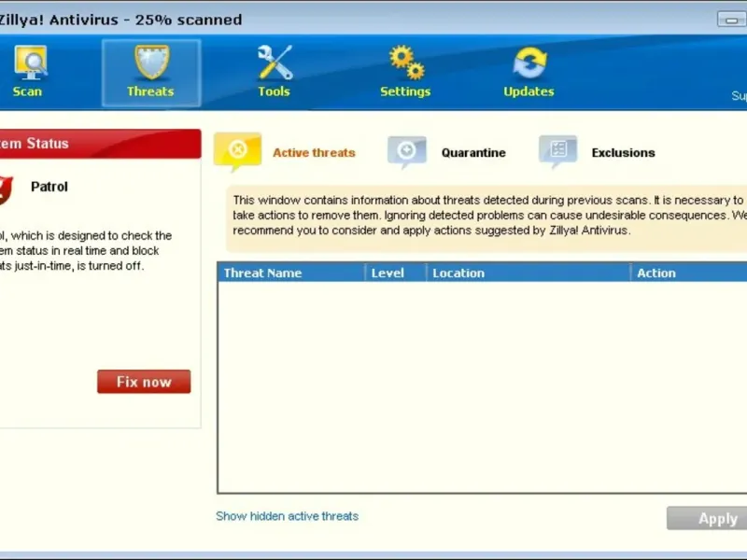The image size is (747, 560).
Task: Select the Threats shield icon
Action: pyautogui.click(x=151, y=63)
